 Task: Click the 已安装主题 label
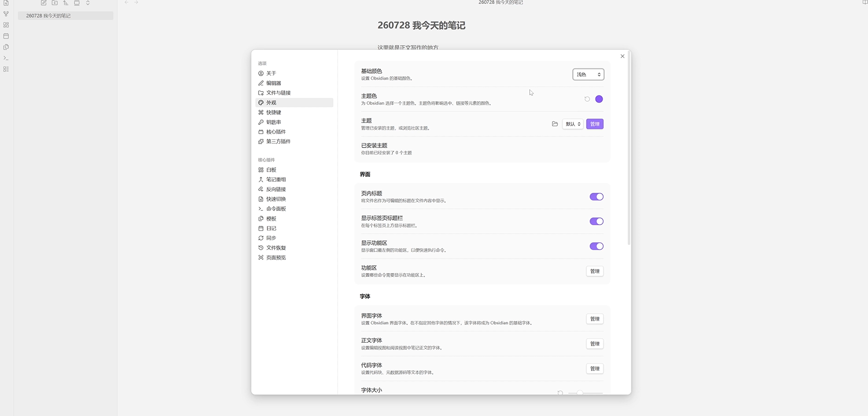point(374,146)
